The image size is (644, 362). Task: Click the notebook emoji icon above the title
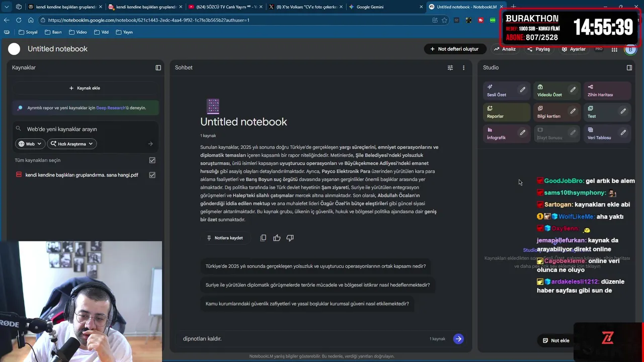(x=213, y=106)
